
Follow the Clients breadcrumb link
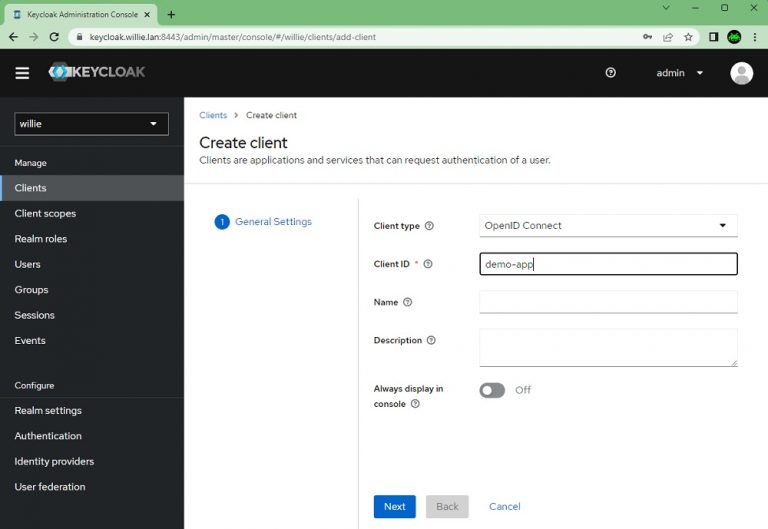coord(213,115)
